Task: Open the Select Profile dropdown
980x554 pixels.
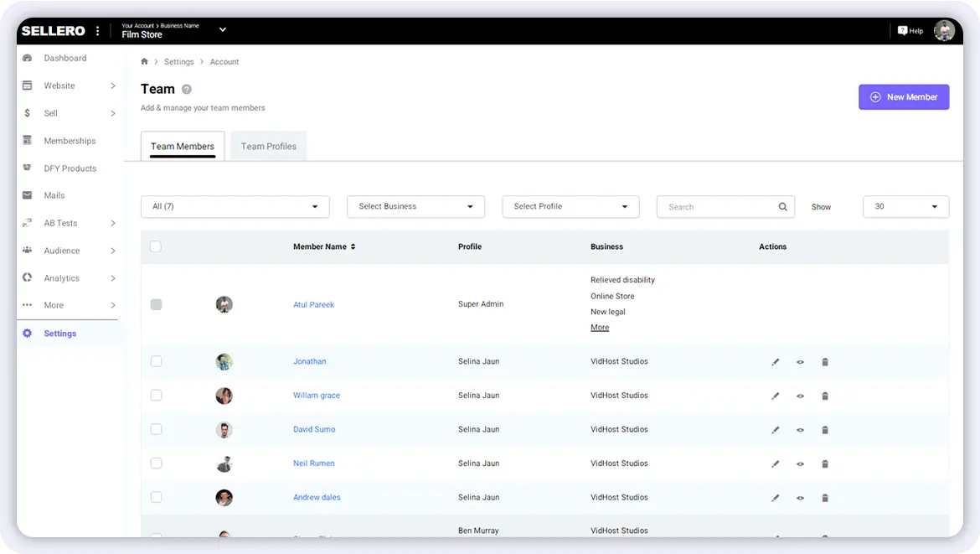Action: (x=570, y=207)
